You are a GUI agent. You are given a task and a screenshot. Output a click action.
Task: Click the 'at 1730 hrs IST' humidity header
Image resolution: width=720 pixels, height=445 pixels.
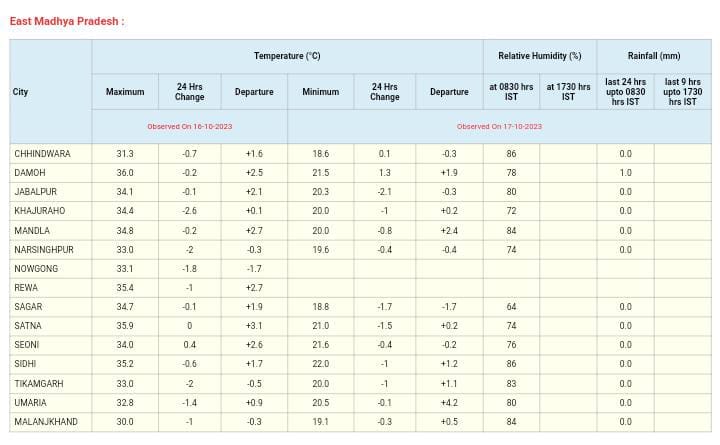point(568,92)
